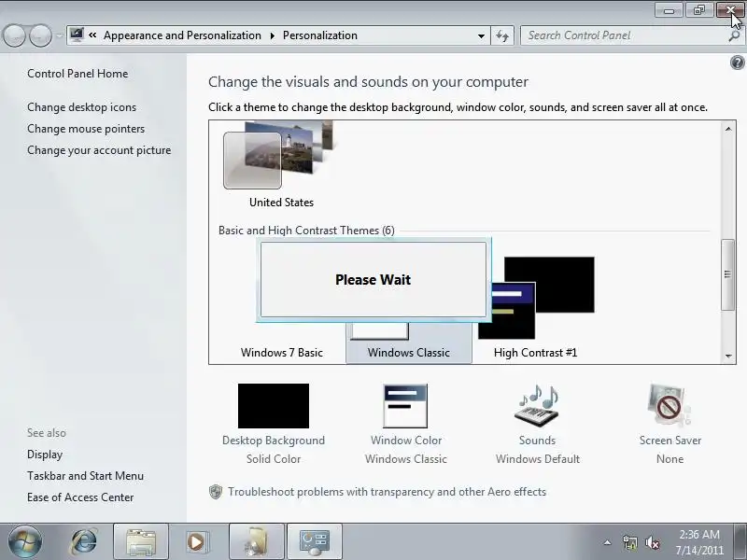747x560 pixels.
Task: Show hidden tray icons arrow
Action: click(x=607, y=542)
